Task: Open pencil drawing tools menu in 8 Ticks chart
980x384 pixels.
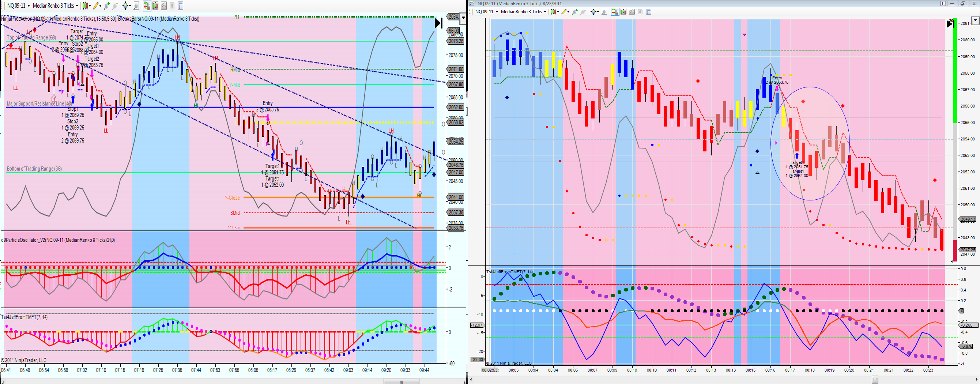Action: pyautogui.click(x=97, y=6)
